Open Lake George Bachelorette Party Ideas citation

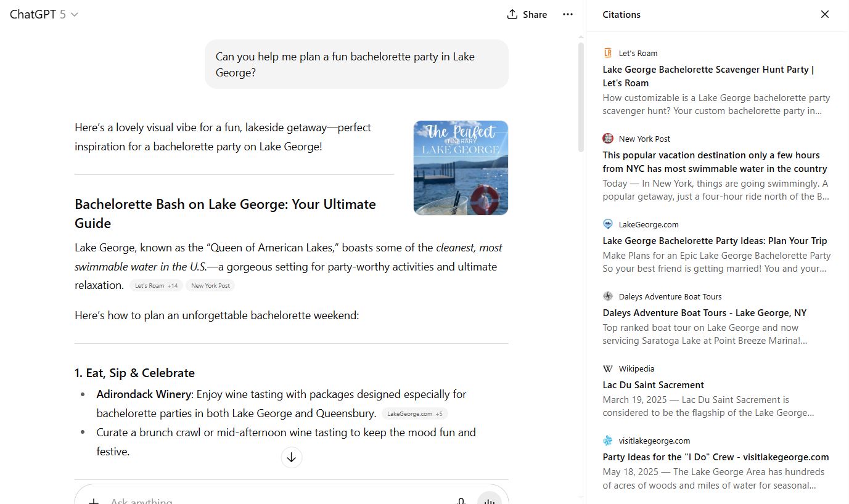[x=715, y=241]
